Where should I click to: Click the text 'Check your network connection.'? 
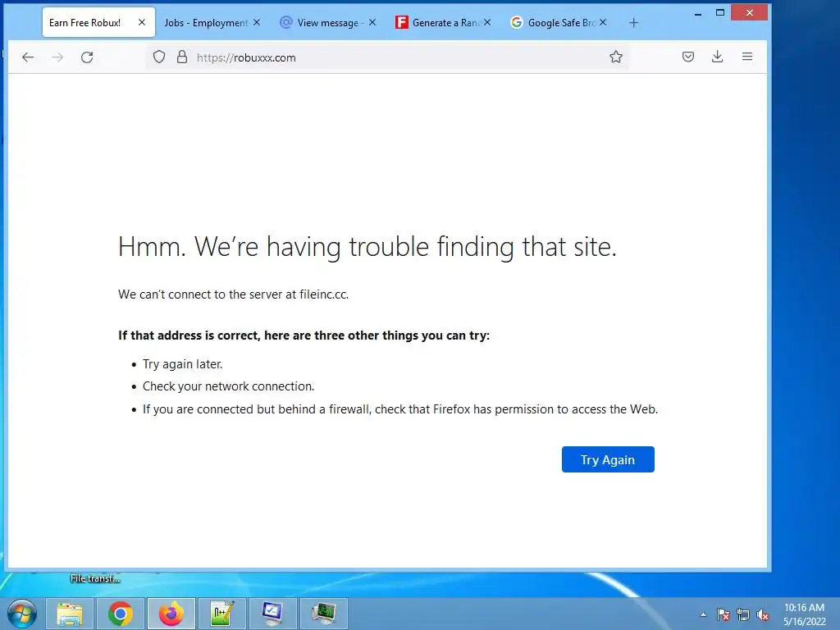(x=228, y=386)
